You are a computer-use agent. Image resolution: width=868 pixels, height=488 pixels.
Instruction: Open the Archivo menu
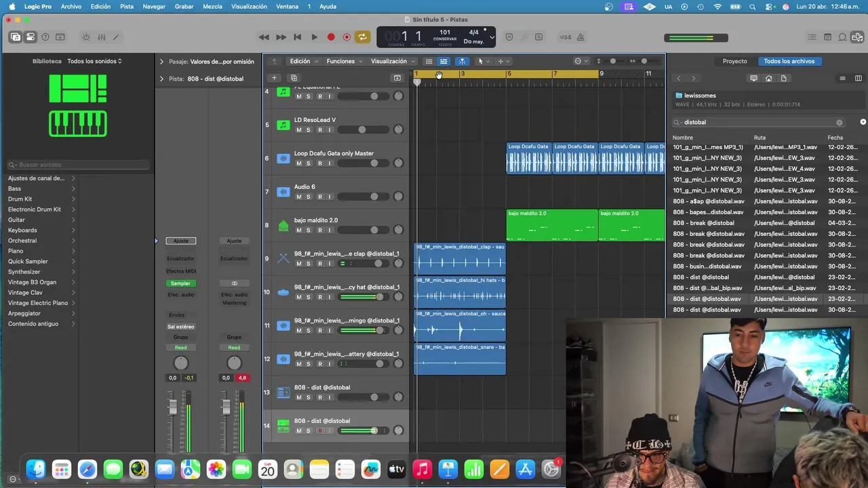tap(71, 6)
